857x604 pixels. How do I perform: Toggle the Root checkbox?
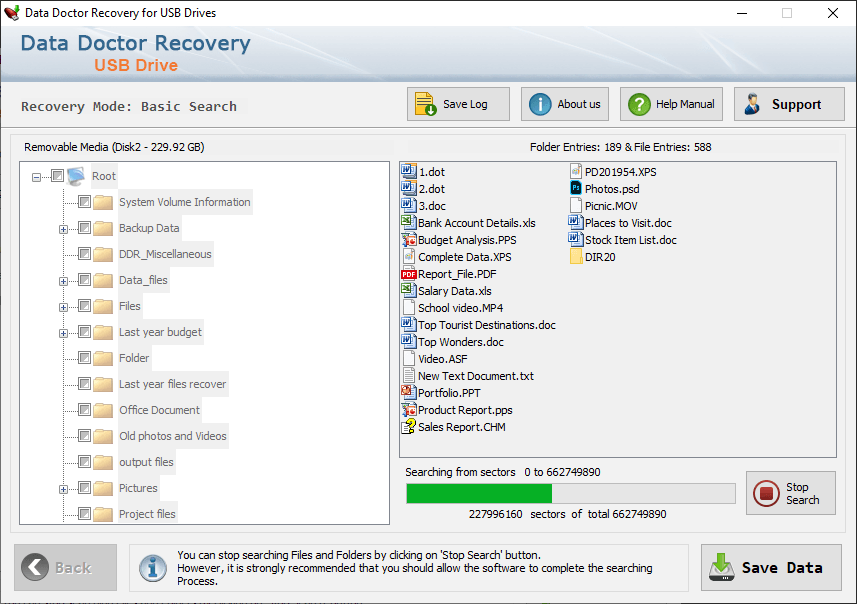click(57, 175)
